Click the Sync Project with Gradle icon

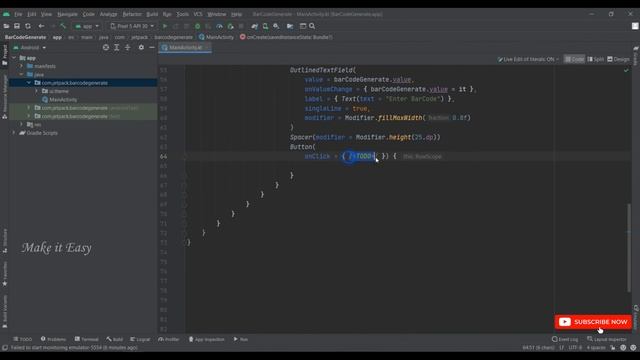pos(255,26)
